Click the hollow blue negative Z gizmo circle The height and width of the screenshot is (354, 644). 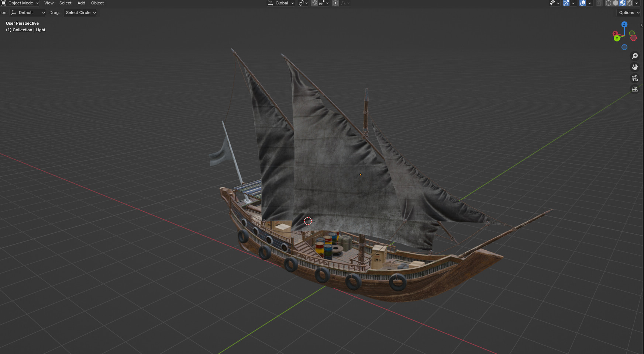point(624,47)
